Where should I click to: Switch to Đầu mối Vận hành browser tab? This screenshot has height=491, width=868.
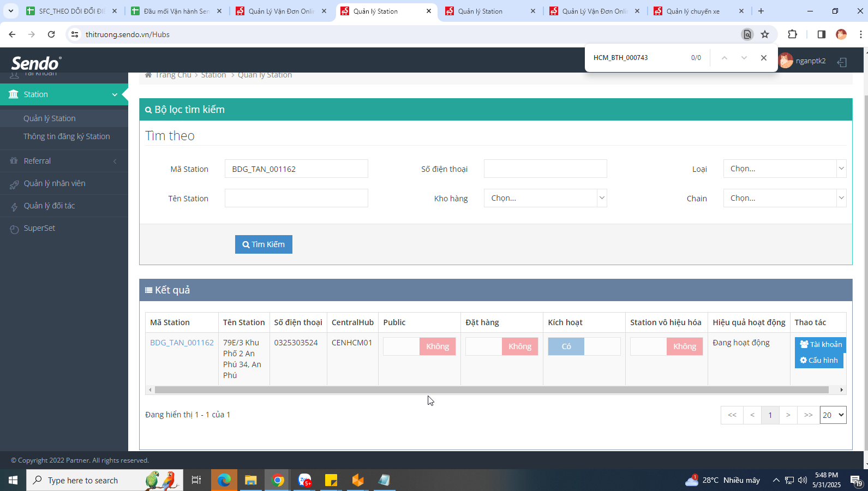176,11
